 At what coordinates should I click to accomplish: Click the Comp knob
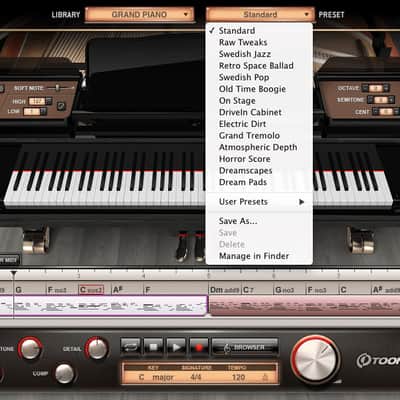tap(64, 373)
